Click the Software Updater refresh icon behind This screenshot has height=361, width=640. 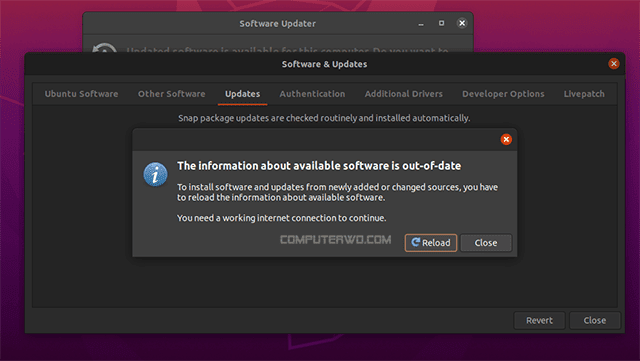pyautogui.click(x=104, y=48)
